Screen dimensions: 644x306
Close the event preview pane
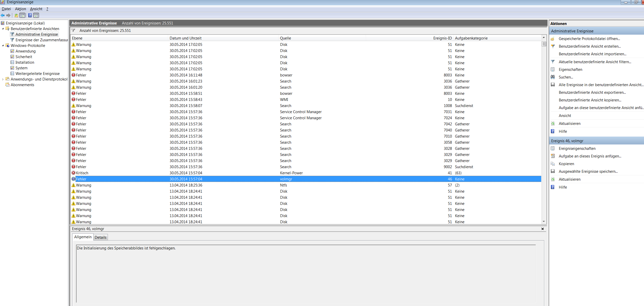click(542, 229)
